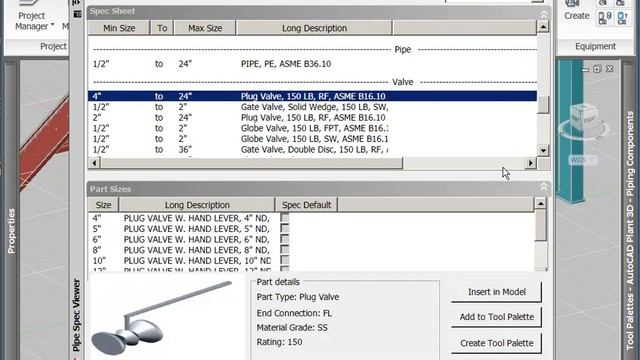Select the 2" to 24" Plug Valve row

click(312, 118)
